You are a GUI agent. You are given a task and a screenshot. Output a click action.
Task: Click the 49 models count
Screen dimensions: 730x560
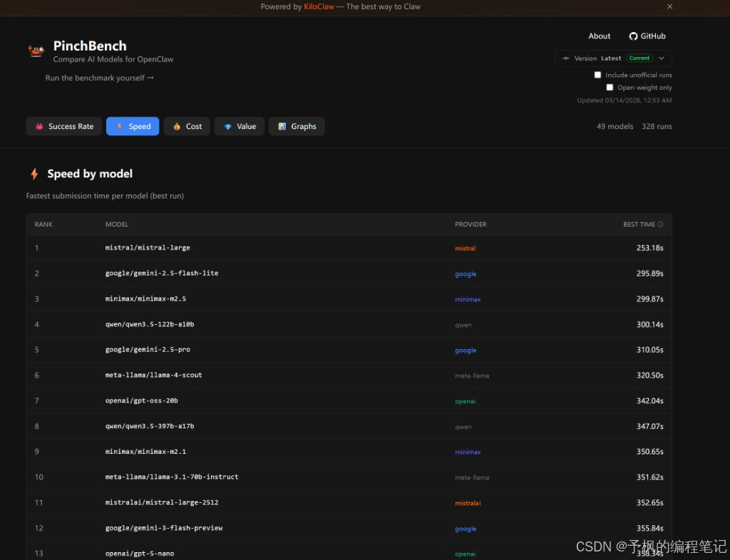615,126
